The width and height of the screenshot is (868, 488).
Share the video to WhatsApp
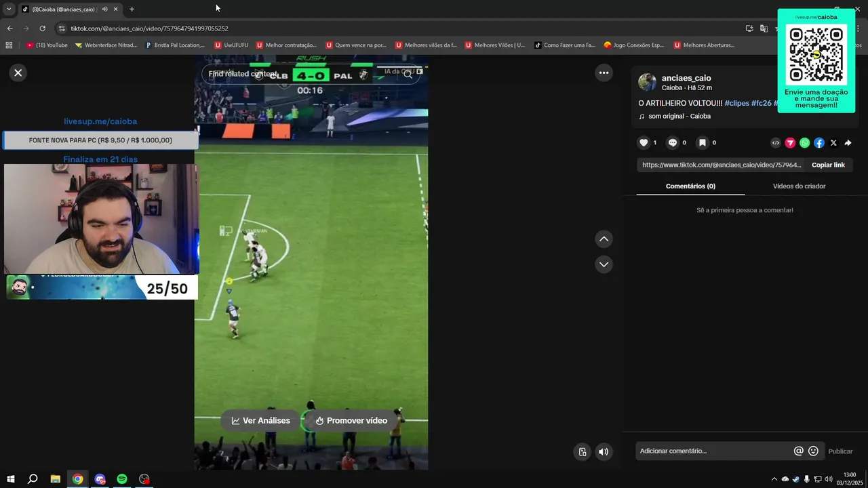(804, 142)
